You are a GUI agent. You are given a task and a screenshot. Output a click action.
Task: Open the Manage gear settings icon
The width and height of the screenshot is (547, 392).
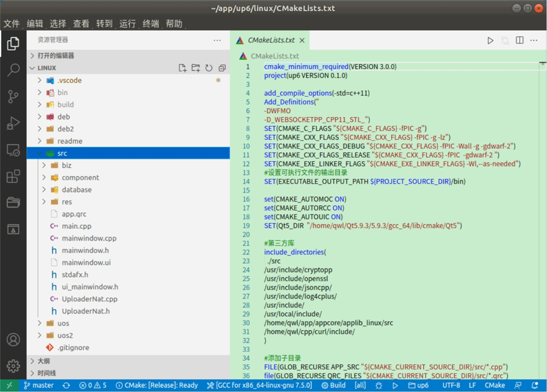[13, 365]
